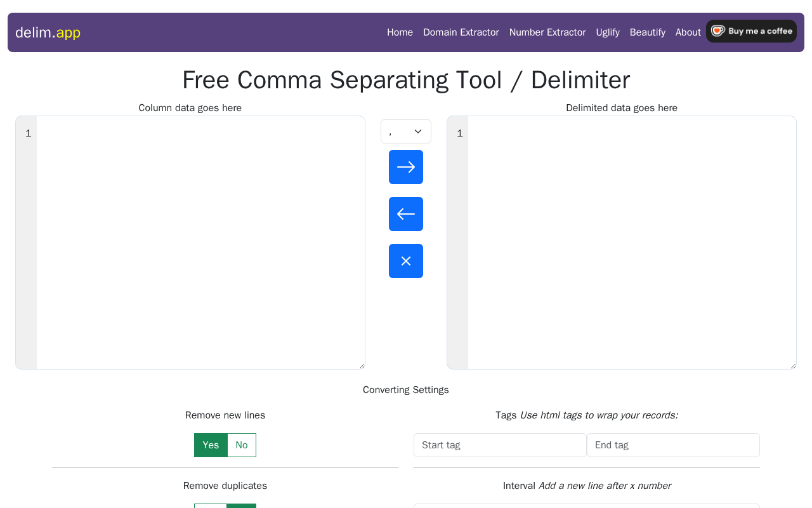Focus the End tag input field

pos(673,445)
